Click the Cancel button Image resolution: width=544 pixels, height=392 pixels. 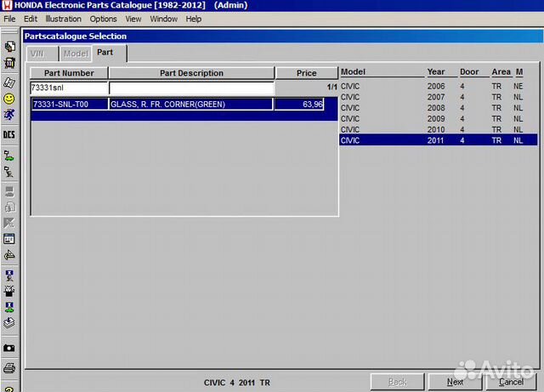(512, 382)
